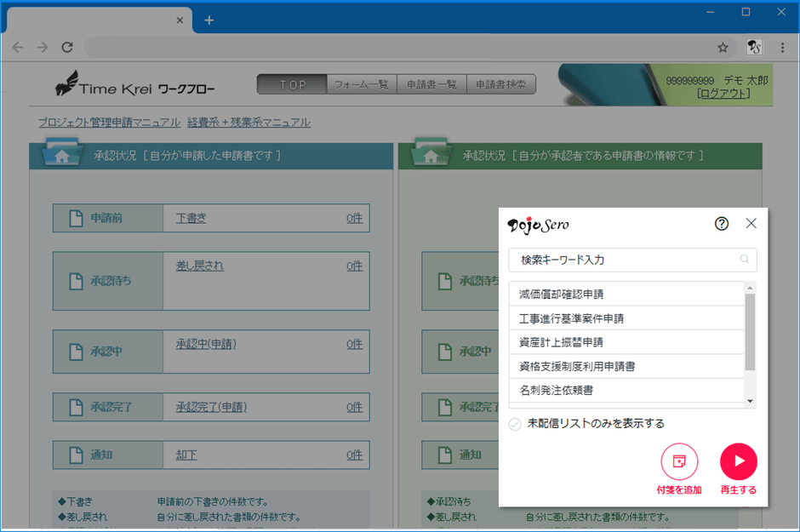Open the 申請書検索 tab
800x532 pixels.
[501, 84]
